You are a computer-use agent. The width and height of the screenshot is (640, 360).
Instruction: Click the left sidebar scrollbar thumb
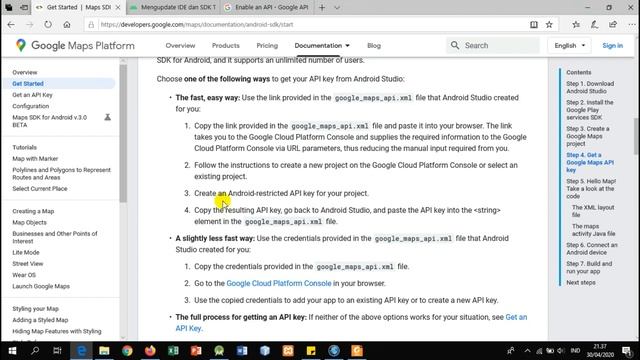pos(123,133)
